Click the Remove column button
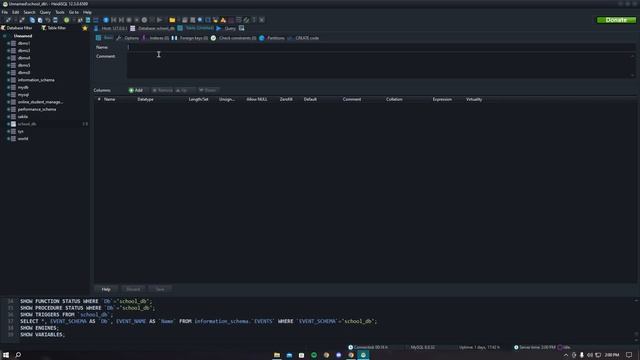 pos(162,90)
